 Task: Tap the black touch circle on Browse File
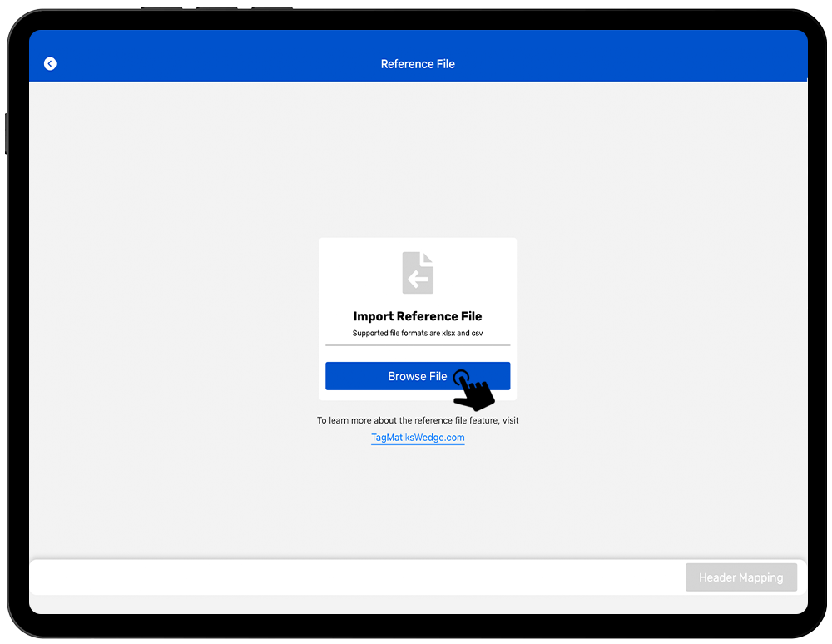463,377
